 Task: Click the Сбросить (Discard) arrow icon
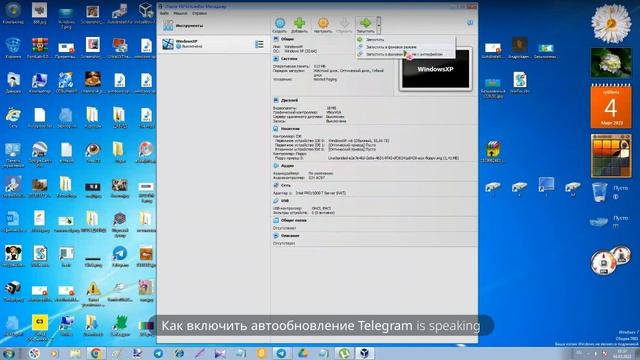click(344, 24)
